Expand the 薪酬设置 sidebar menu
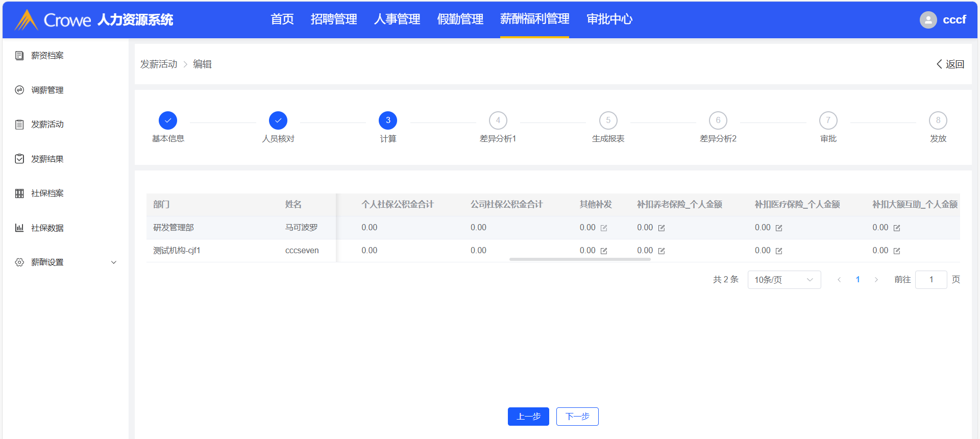The height and width of the screenshot is (439, 980). tap(114, 262)
